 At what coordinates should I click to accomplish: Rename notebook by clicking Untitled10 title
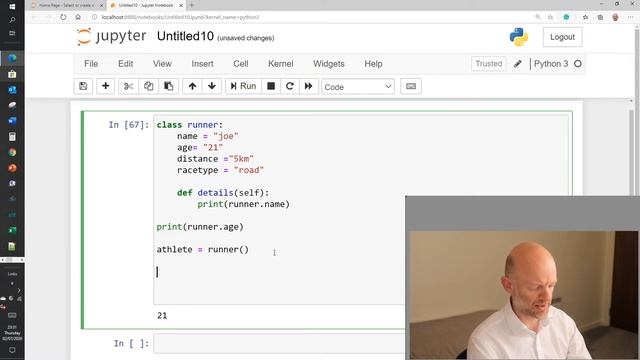[x=185, y=36]
